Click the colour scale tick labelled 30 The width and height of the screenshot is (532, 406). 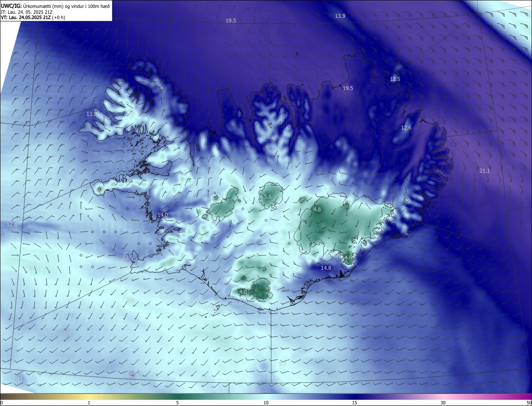click(443, 403)
